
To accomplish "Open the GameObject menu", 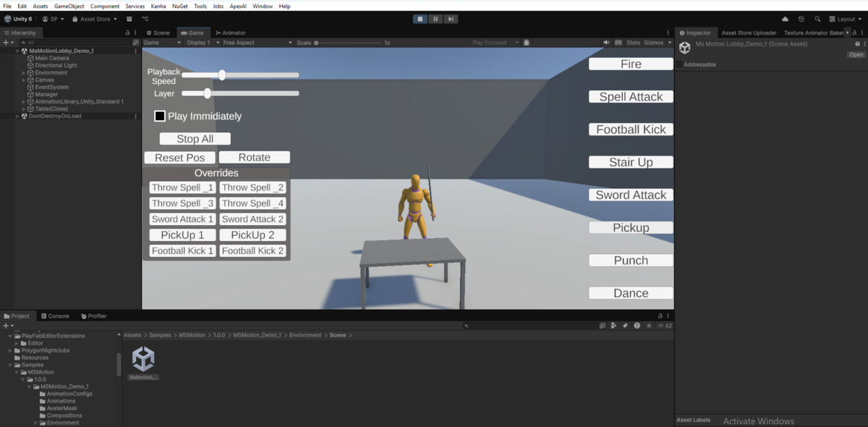I will pyautogui.click(x=69, y=6).
